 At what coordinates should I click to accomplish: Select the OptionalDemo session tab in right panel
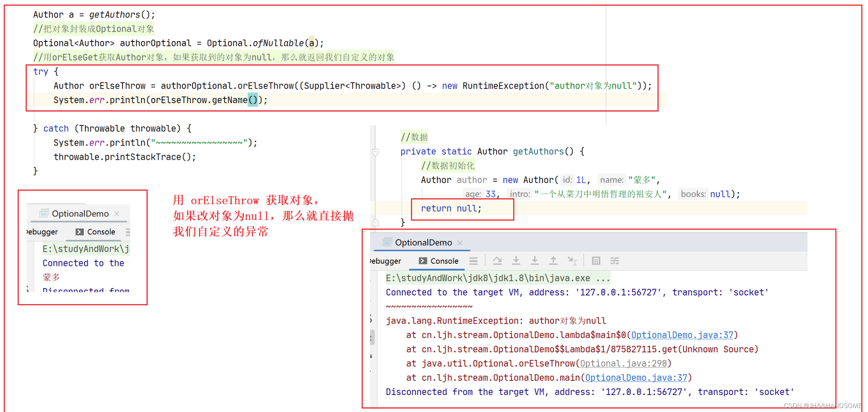[423, 242]
